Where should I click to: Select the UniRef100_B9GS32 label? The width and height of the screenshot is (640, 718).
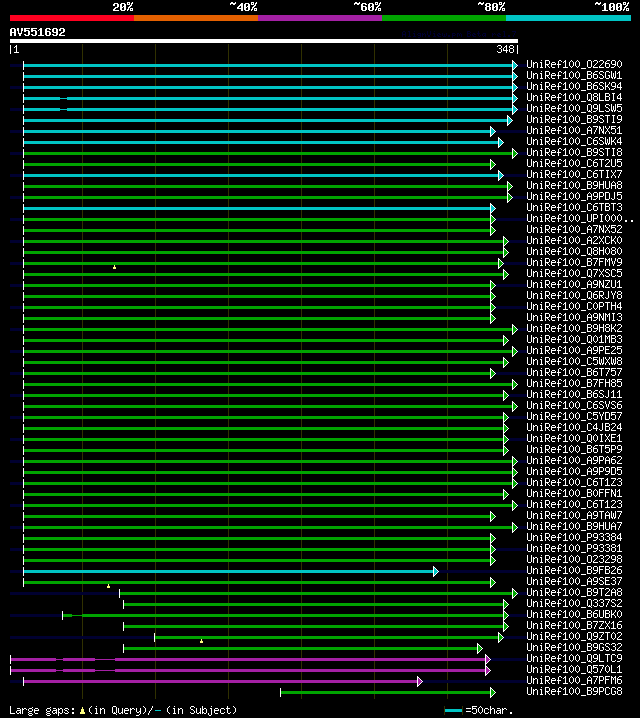point(574,647)
